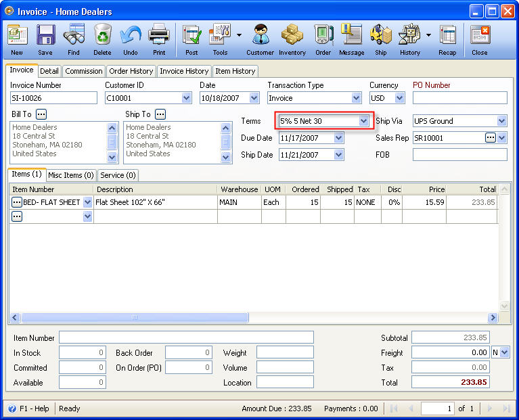This screenshot has width=519, height=420.
Task: Click Bill To address scroll down arrow
Action: tap(112, 157)
